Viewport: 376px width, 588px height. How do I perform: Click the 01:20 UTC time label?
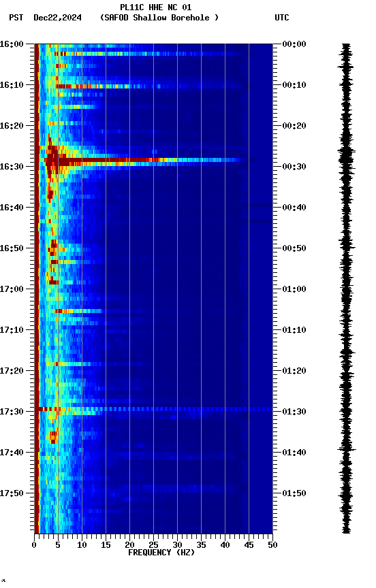click(294, 372)
